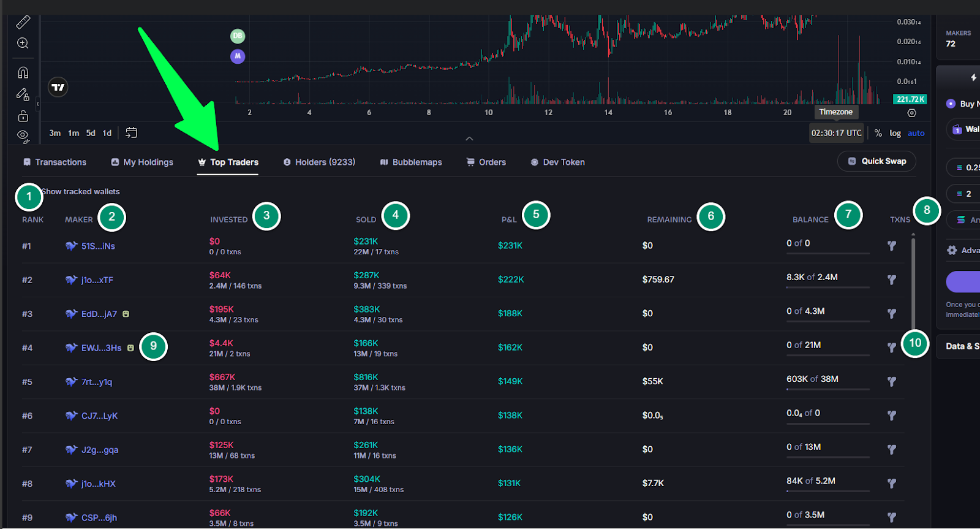Screen dimensions: 980x529
Task: Toggle auto scale on chart
Action: click(916, 133)
